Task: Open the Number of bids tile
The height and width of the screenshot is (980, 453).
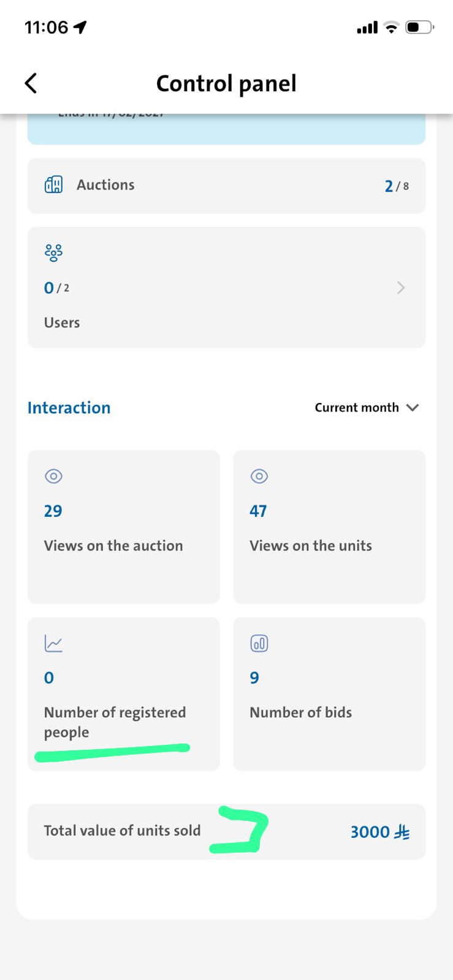Action: pyautogui.click(x=329, y=694)
